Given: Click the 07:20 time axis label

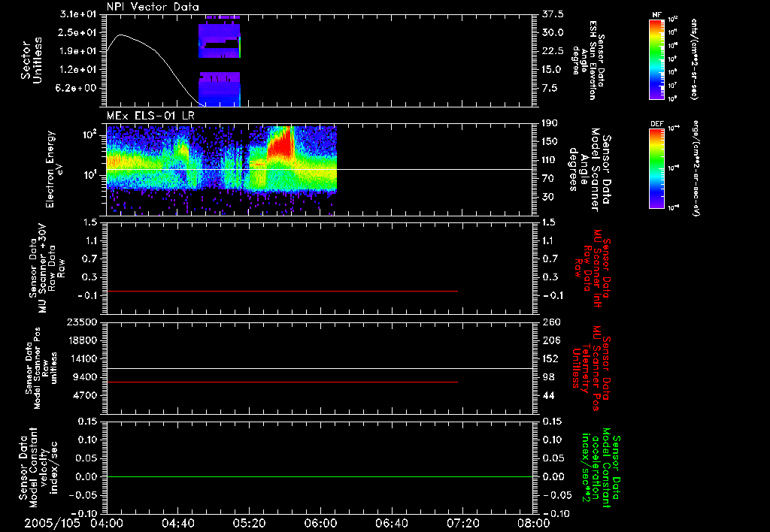Looking at the screenshot, I should pyautogui.click(x=462, y=523).
